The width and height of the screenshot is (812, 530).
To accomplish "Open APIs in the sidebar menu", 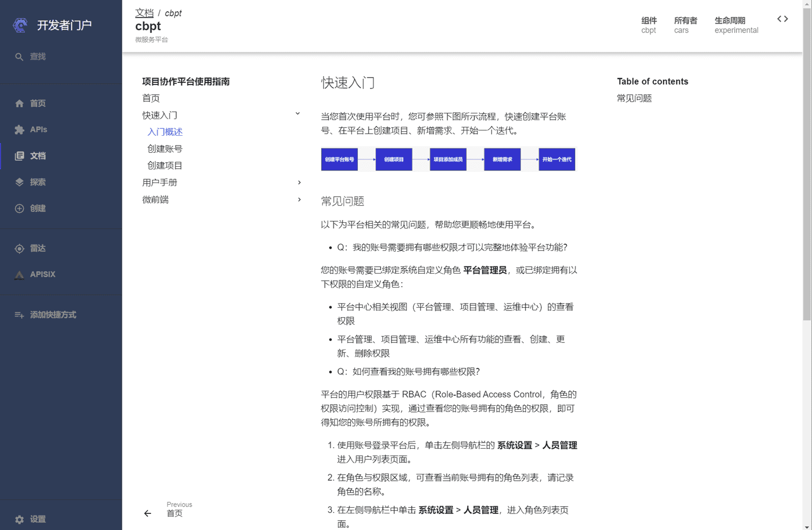I will [61, 130].
